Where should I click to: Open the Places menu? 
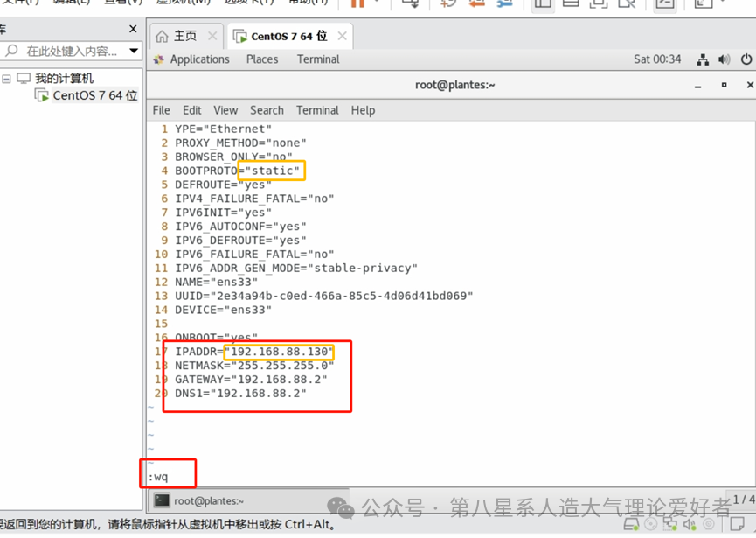click(262, 59)
